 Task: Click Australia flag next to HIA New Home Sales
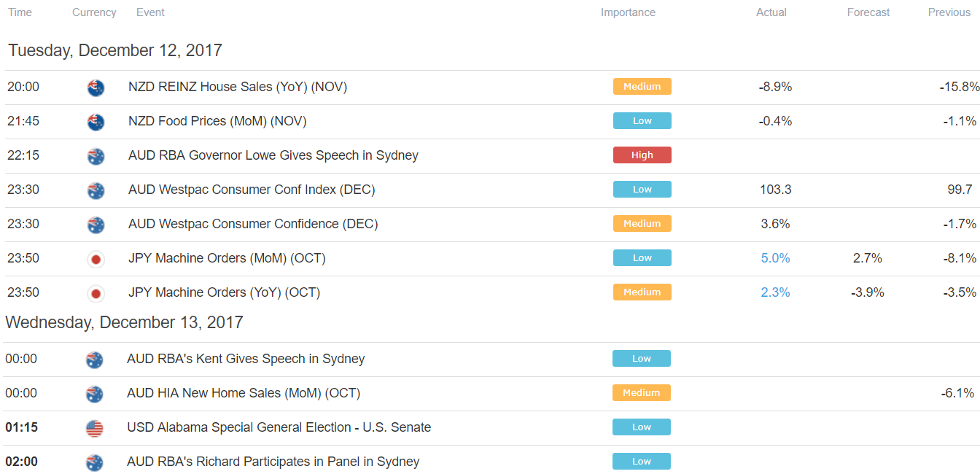coord(94,394)
